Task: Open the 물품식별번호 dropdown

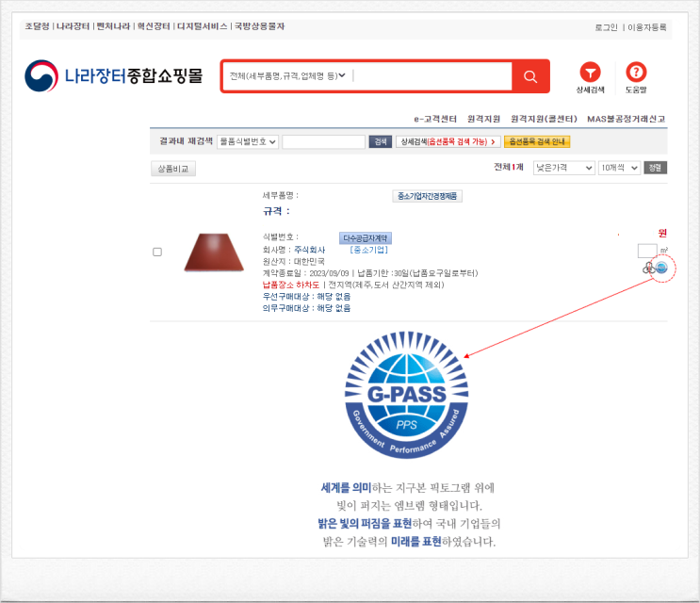Action: [x=248, y=142]
